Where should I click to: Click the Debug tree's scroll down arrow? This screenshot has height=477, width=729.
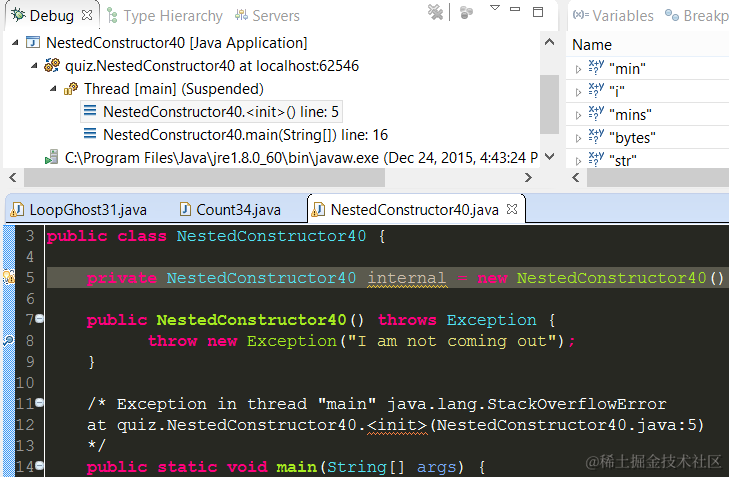(x=550, y=156)
